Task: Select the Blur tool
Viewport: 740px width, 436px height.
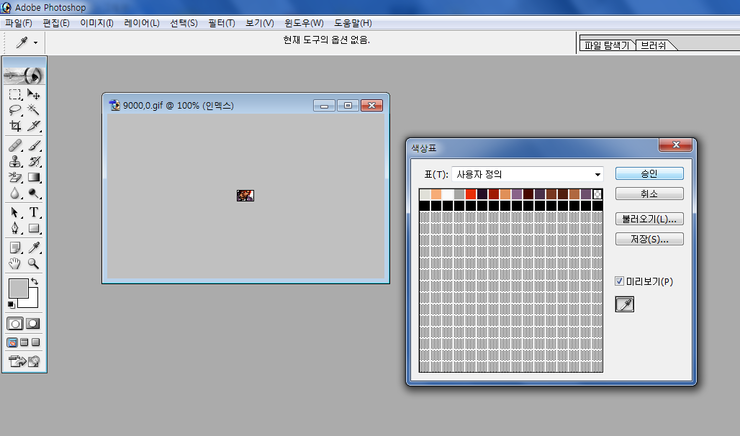Action: pyautogui.click(x=15, y=193)
